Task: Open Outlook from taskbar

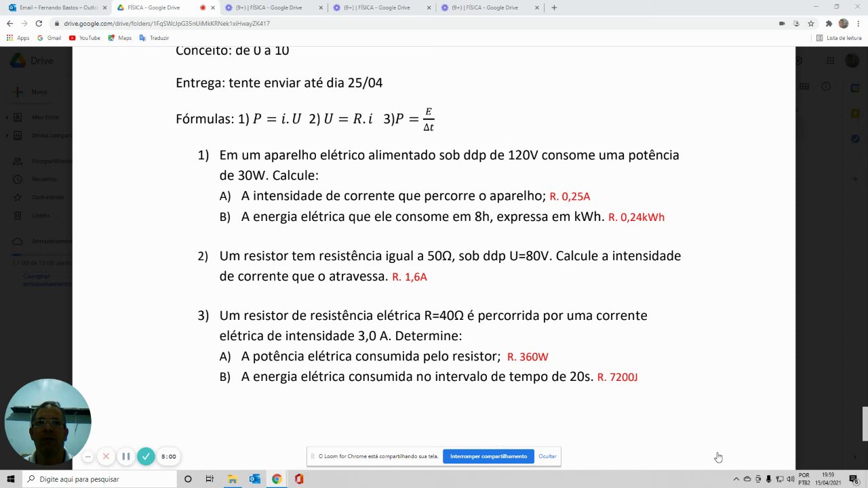Action: click(x=255, y=479)
